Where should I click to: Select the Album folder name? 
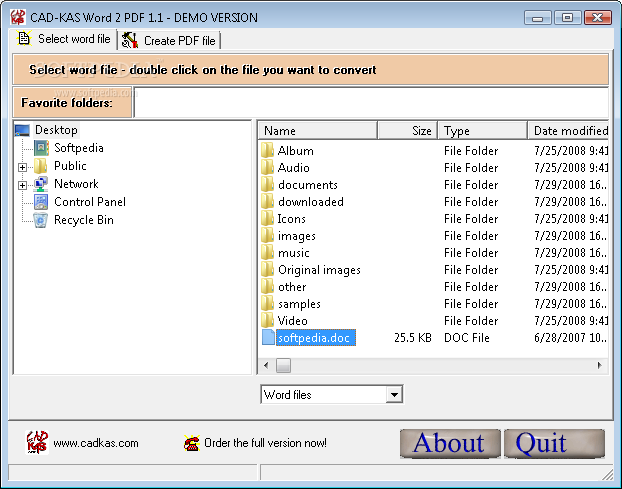pyautogui.click(x=296, y=151)
